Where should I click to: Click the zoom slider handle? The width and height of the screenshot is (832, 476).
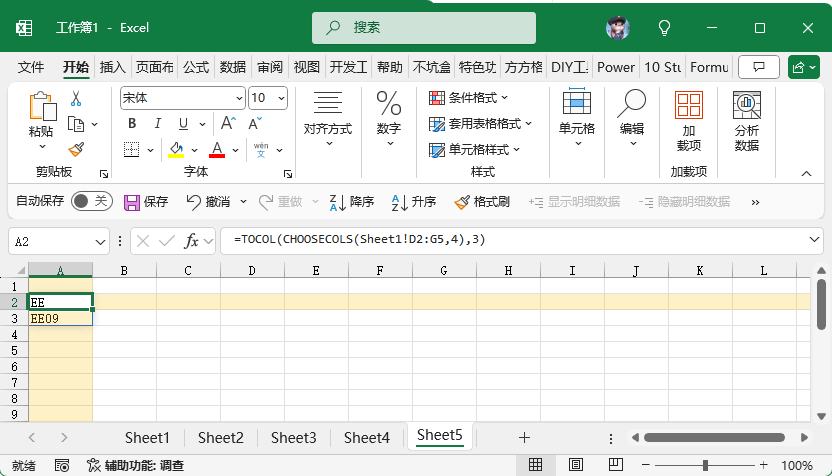click(705, 465)
